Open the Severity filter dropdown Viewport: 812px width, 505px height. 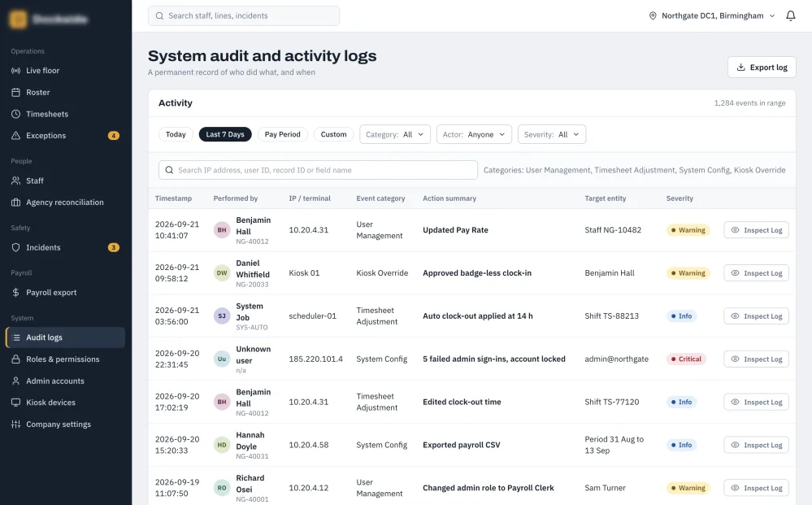552,135
